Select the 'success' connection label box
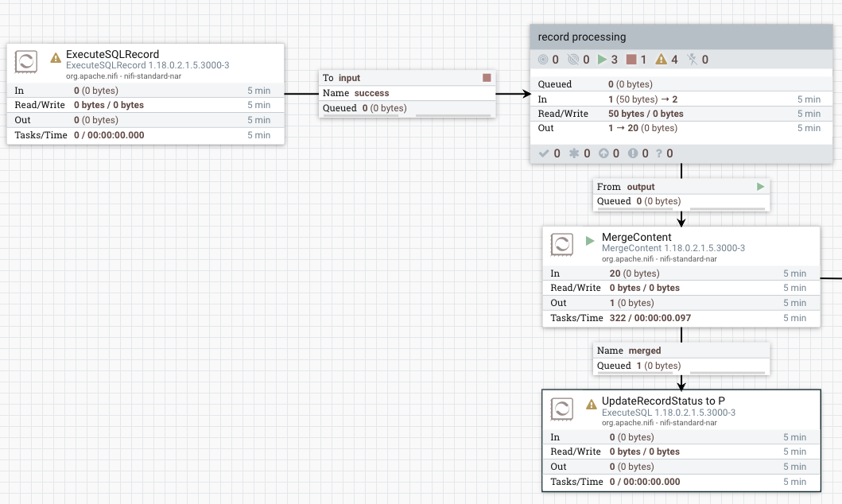Image resolution: width=842 pixels, height=504 pixels. 407,93
